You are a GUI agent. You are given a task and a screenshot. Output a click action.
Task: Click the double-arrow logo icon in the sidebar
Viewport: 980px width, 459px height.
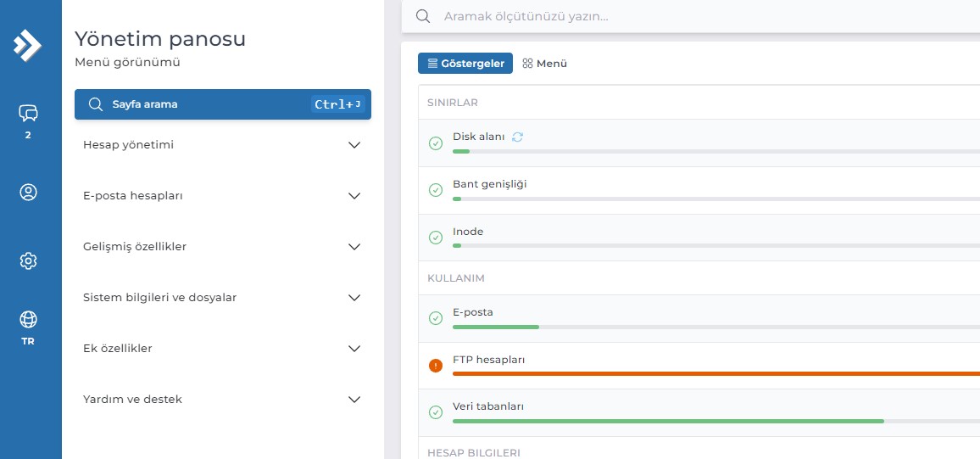(x=27, y=45)
